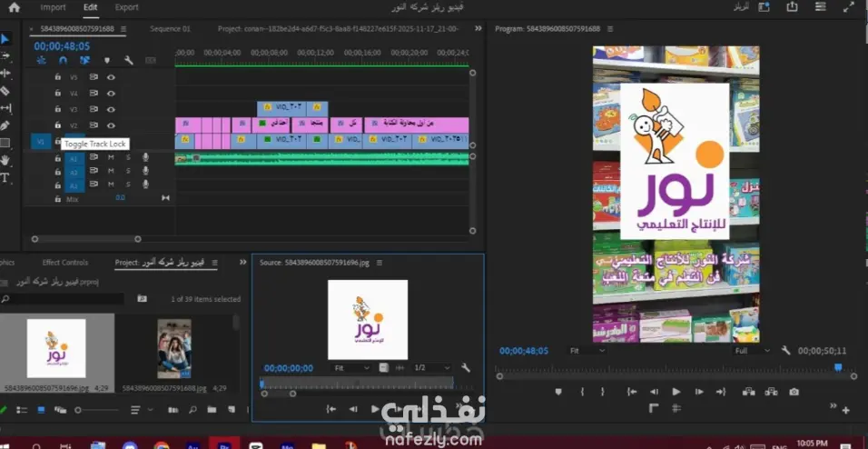868x449 pixels.
Task: Click the Share export icon at top right
Action: tap(792, 6)
